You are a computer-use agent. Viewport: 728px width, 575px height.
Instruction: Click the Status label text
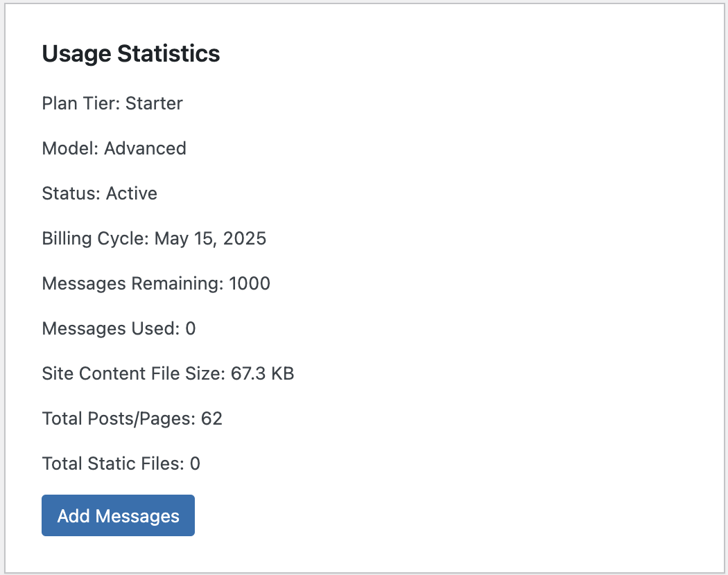point(71,193)
